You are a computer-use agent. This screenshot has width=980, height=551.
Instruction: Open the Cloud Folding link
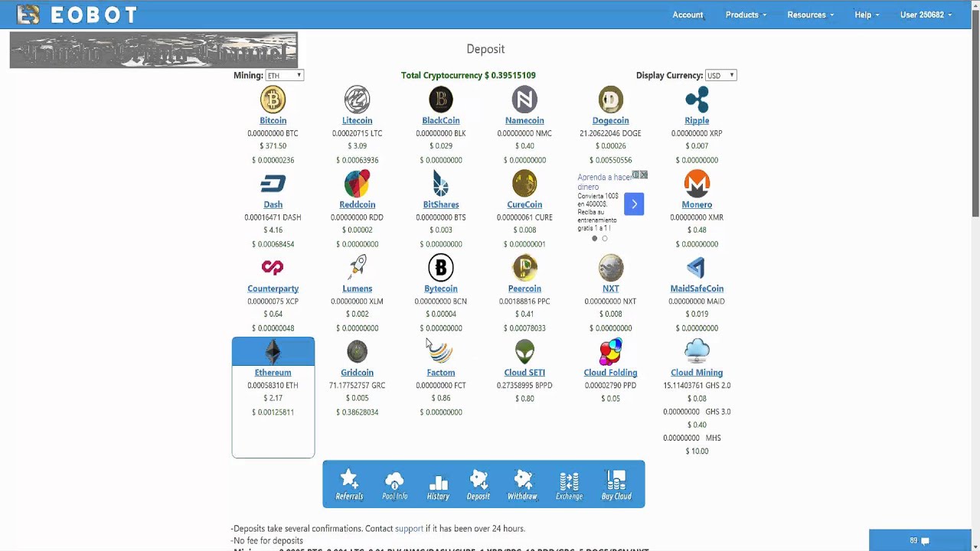[x=610, y=373]
